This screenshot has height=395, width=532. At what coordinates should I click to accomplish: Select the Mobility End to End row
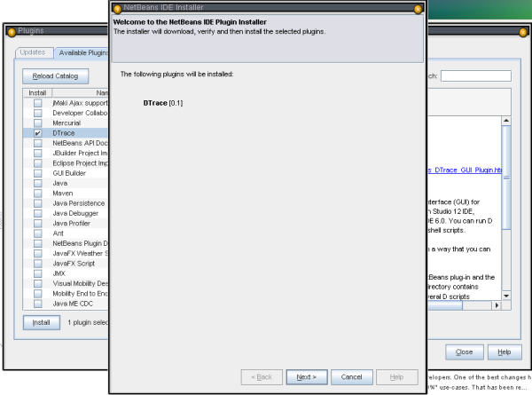66,294
